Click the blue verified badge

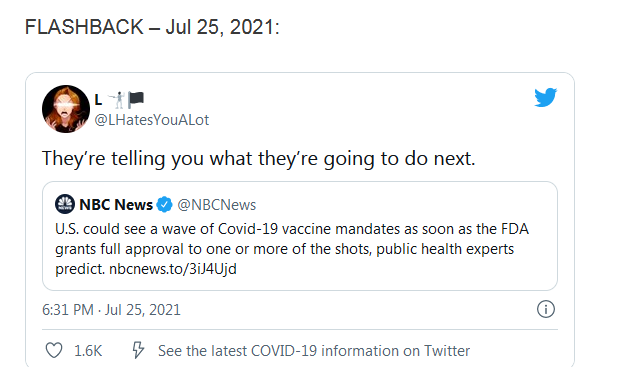[164, 205]
